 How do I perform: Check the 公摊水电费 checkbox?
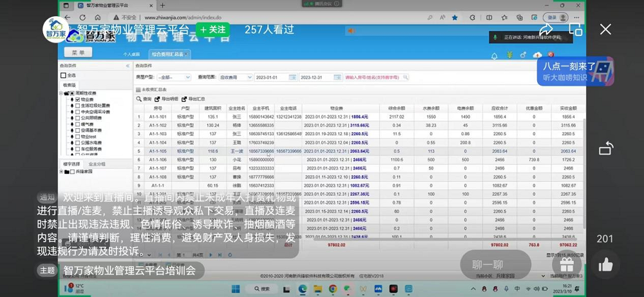coord(77,142)
